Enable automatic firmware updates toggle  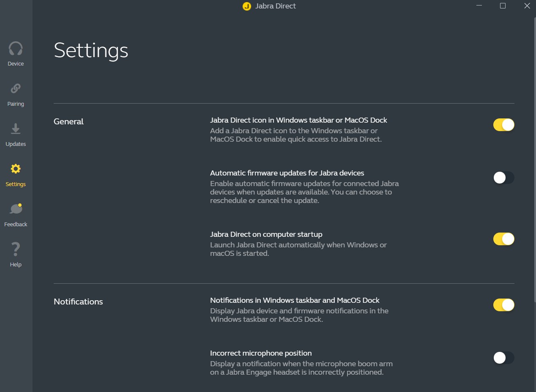point(503,178)
